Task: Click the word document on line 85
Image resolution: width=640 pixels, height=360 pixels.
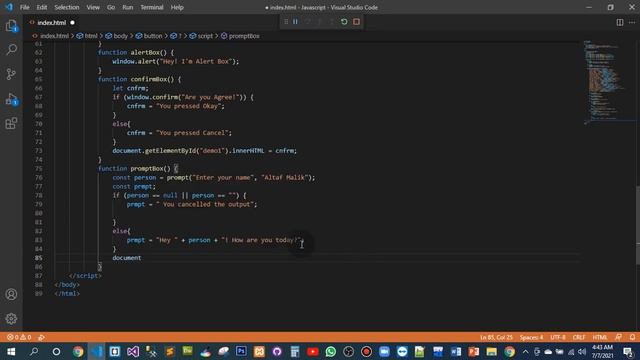Action: coord(127,258)
